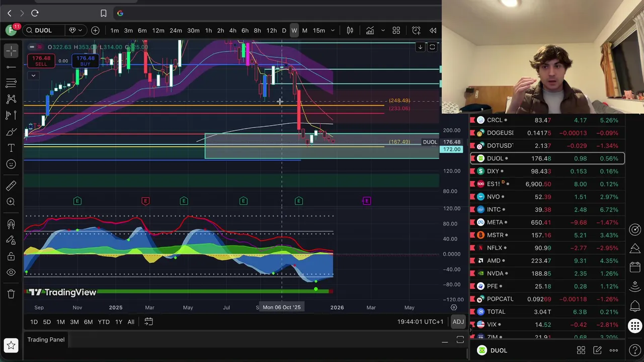The height and width of the screenshot is (362, 644).
Task: Open timezone menu 19:44:01 UTC+1
Action: pyautogui.click(x=420, y=322)
